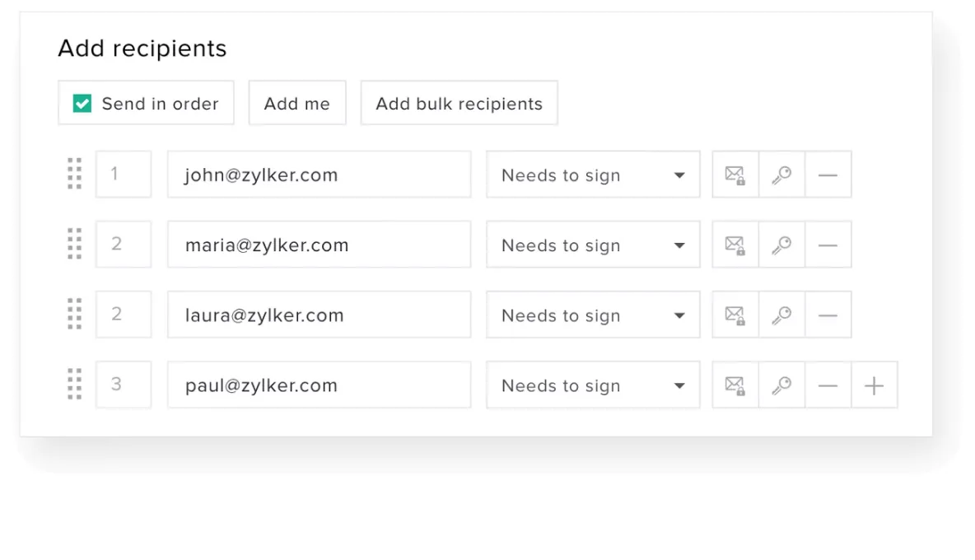Viewport: 975px width, 560px height.
Task: Open Needs to sign dropdown for paul@zylker.com
Action: [x=593, y=385]
